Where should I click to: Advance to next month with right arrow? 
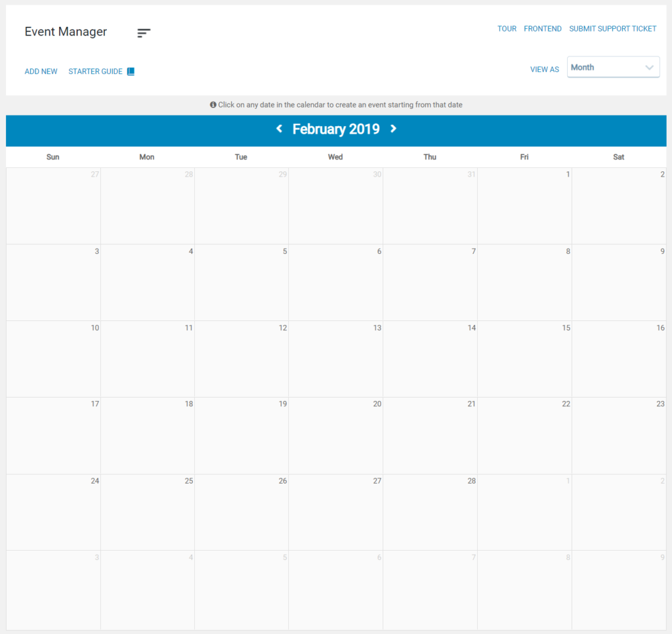point(393,129)
